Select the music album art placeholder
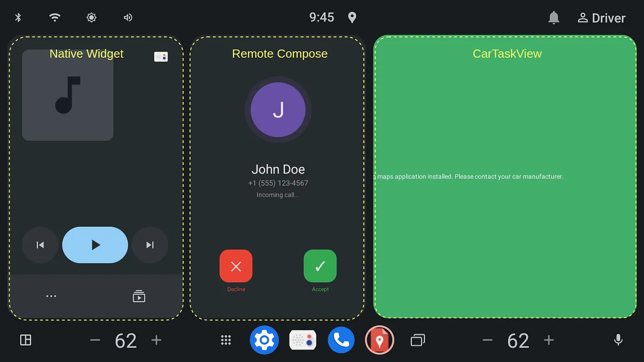The width and height of the screenshot is (644, 362). pos(68,95)
